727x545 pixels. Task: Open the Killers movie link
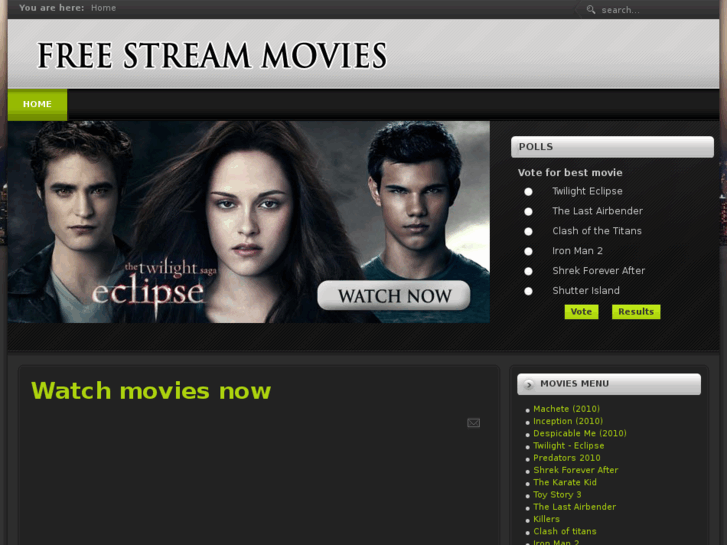tap(546, 519)
